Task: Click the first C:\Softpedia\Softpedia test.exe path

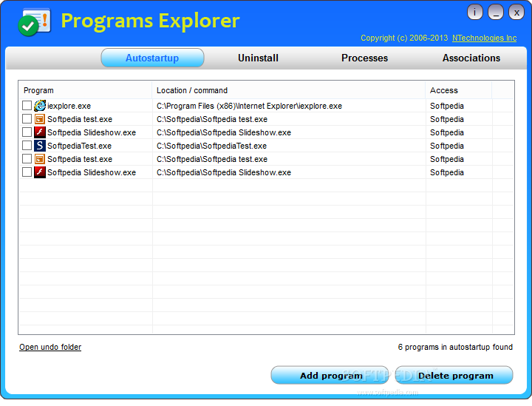Action: coord(212,119)
